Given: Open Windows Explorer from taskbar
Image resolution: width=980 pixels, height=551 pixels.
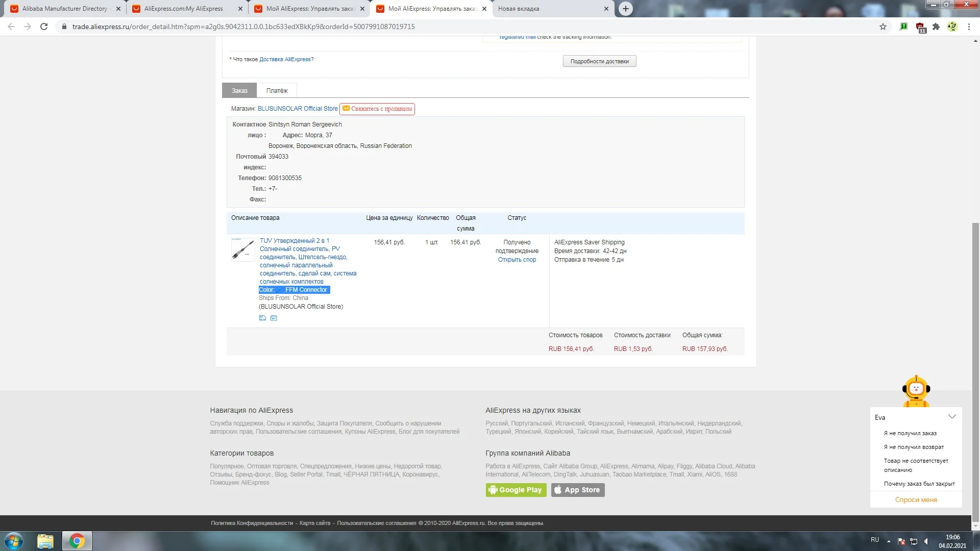Looking at the screenshot, I should 45,541.
